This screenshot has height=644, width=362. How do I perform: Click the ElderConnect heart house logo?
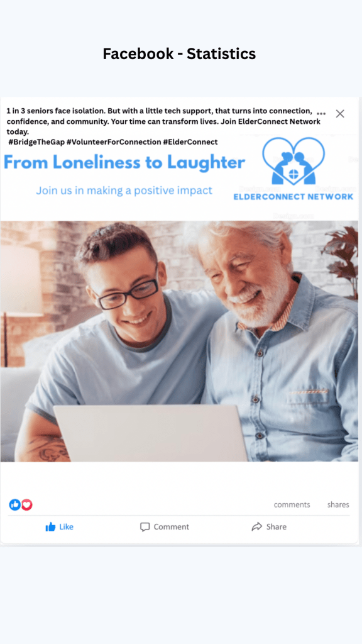[x=293, y=161]
